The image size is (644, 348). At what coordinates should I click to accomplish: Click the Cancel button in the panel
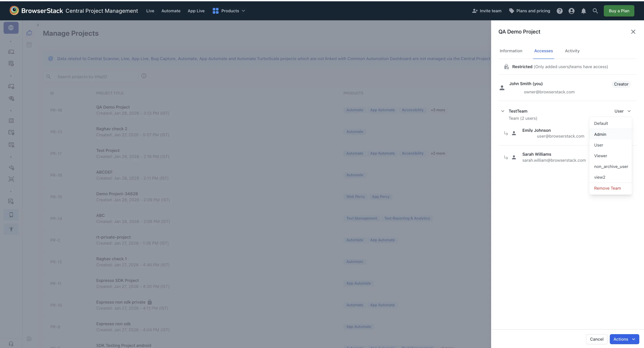[597, 339]
